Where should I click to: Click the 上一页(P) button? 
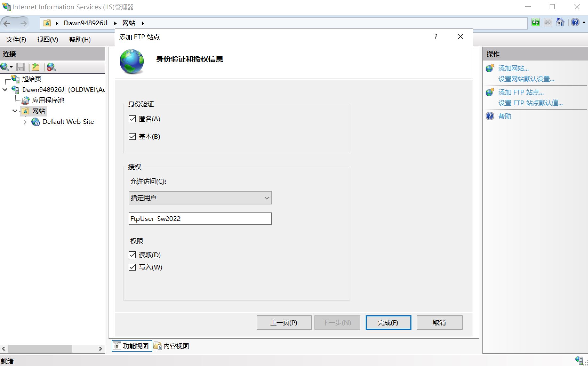[284, 323]
